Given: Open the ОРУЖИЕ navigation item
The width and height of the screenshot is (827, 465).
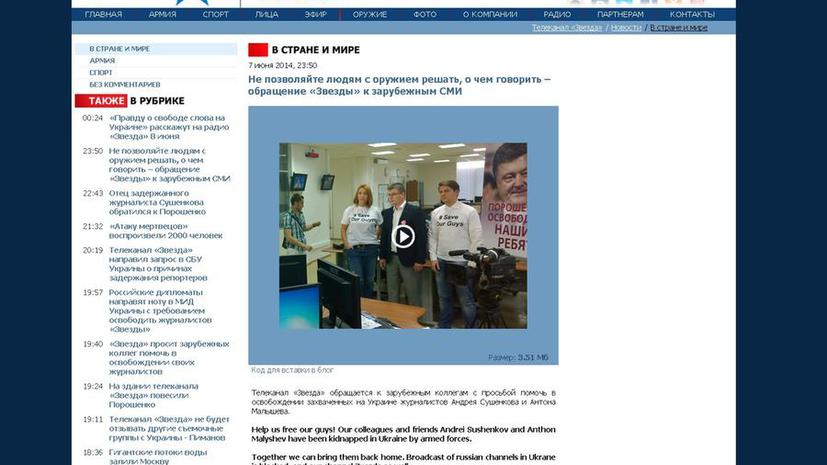Looking at the screenshot, I should tap(370, 15).
